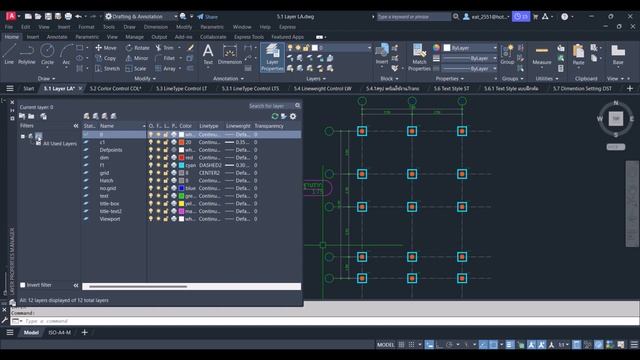Select the Polyline tool
This screenshot has width=640, height=360.
click(27, 54)
